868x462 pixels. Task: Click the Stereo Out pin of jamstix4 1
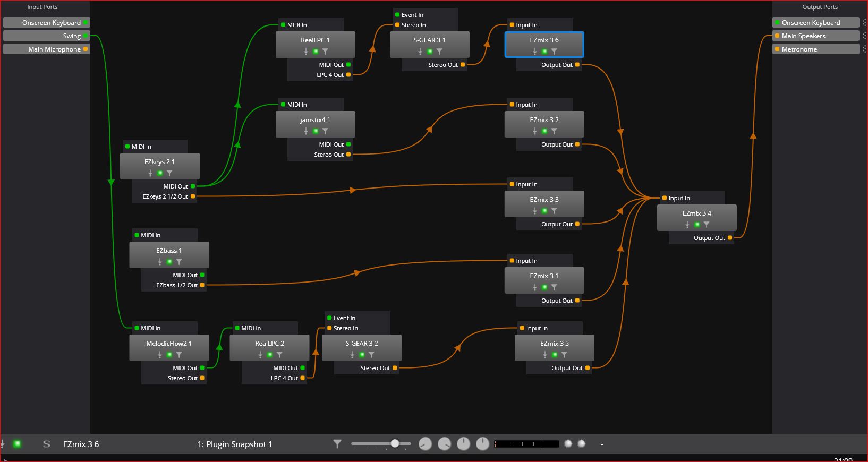(348, 155)
